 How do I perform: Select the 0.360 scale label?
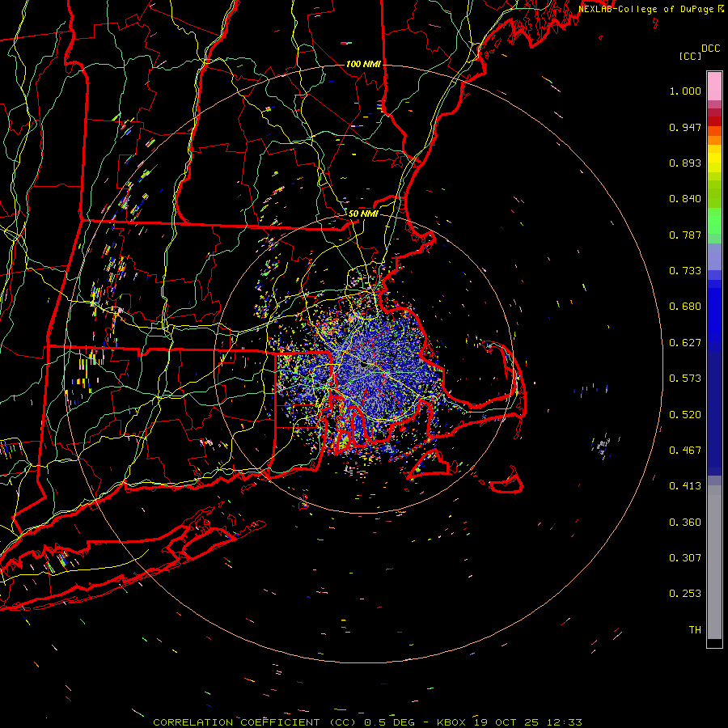tap(685, 523)
